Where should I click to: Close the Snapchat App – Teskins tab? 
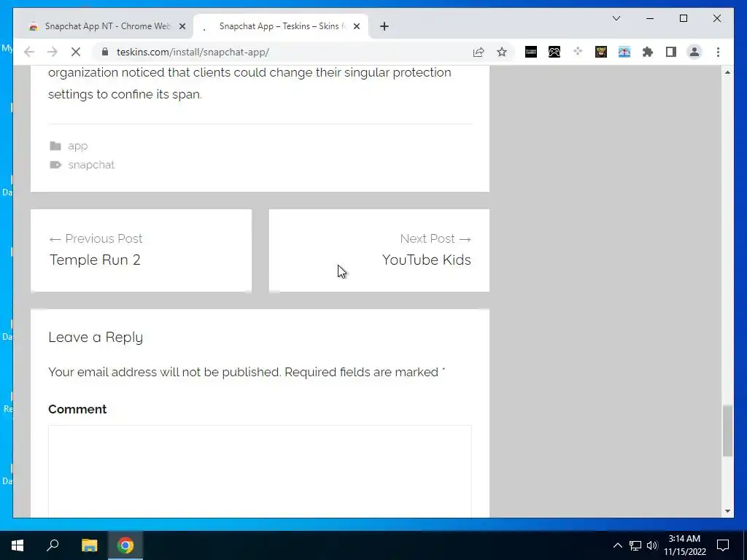coord(356,27)
